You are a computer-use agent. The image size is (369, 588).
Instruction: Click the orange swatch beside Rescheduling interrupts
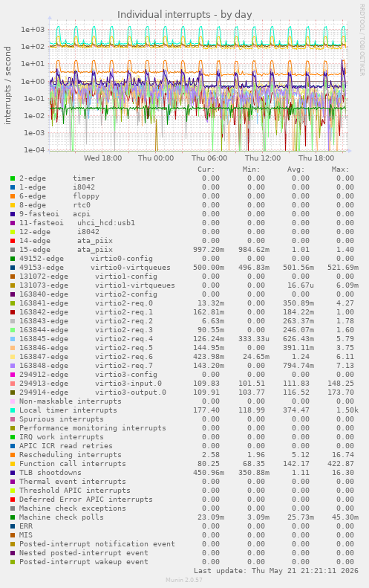pos(13,455)
